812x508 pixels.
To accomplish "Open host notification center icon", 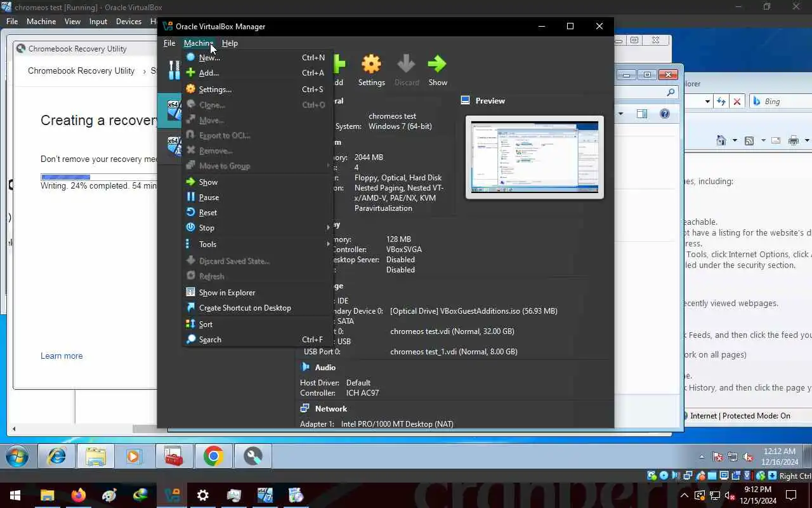I will tap(791, 495).
